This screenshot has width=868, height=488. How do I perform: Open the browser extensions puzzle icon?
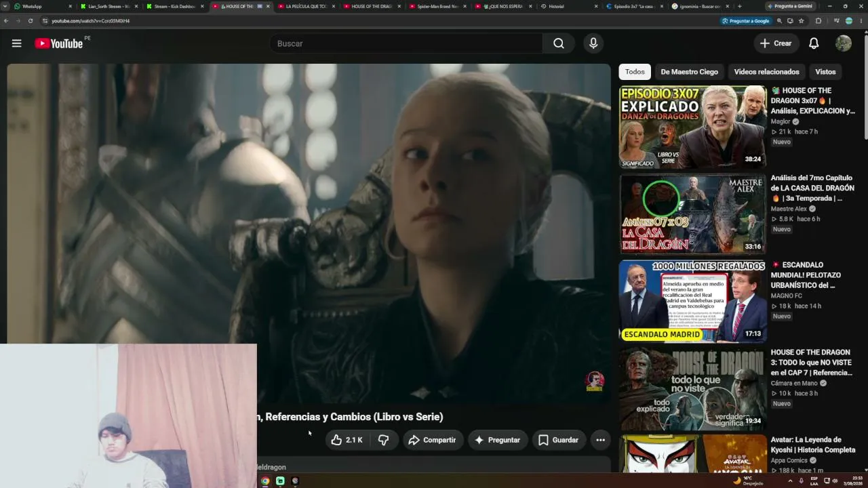[818, 21]
